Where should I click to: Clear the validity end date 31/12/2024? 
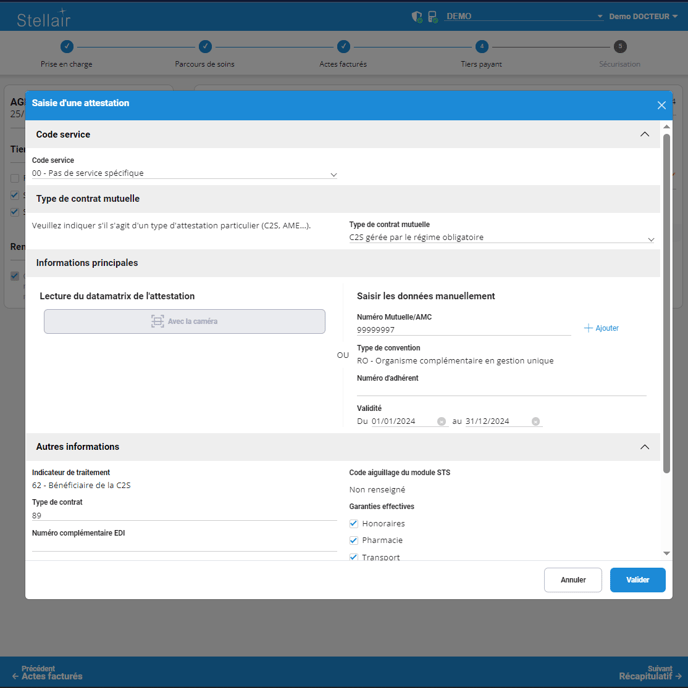(535, 422)
